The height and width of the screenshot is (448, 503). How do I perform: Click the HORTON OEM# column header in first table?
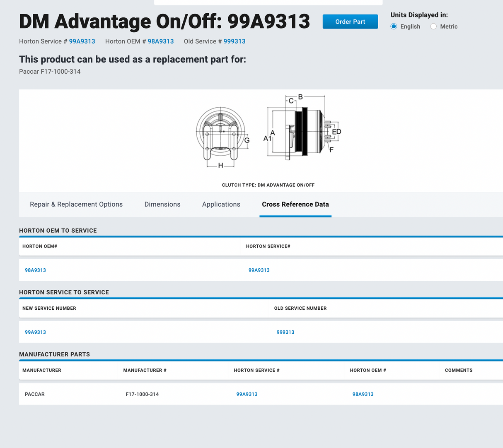click(x=40, y=246)
